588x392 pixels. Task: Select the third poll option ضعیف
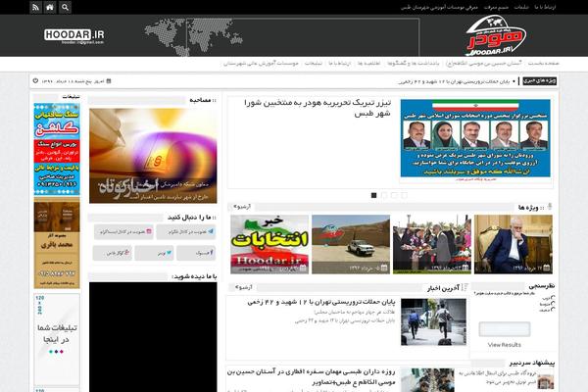(553, 310)
